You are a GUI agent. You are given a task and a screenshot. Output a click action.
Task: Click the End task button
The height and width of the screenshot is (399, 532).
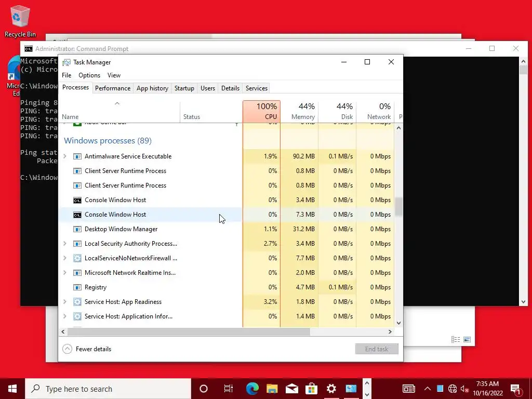click(377, 349)
